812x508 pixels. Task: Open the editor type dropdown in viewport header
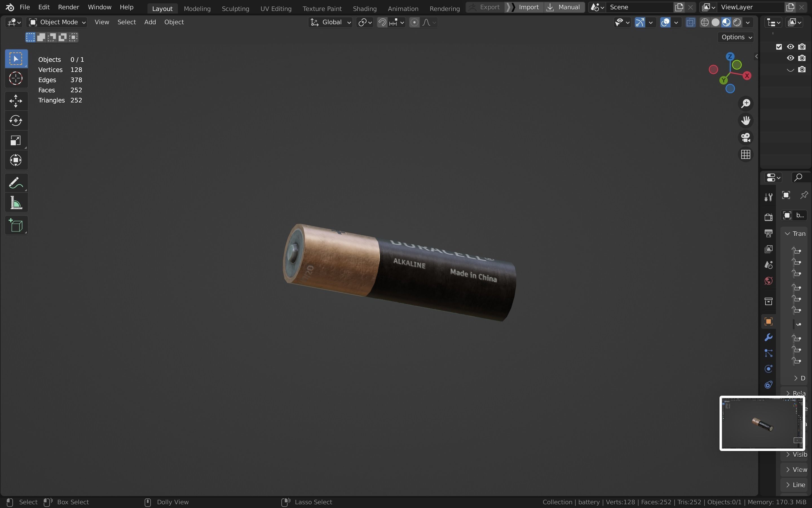14,23
